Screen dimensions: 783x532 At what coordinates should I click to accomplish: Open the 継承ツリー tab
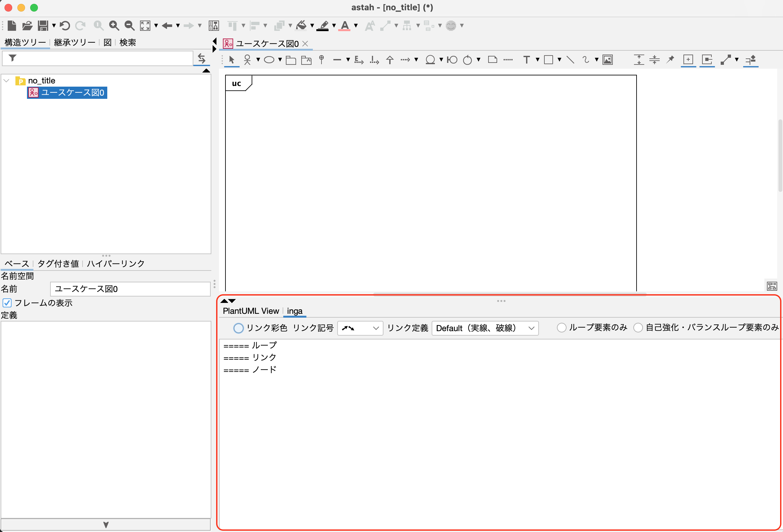75,42
